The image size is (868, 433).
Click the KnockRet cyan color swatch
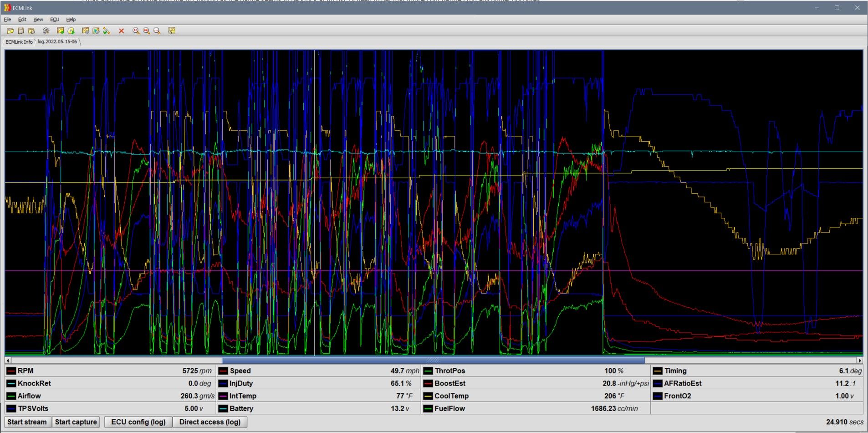(11, 384)
